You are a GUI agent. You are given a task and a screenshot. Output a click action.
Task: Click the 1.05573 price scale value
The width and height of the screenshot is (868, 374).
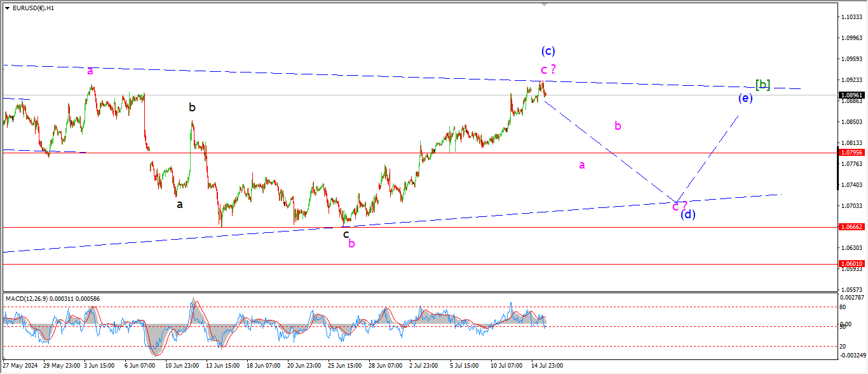tap(851, 289)
